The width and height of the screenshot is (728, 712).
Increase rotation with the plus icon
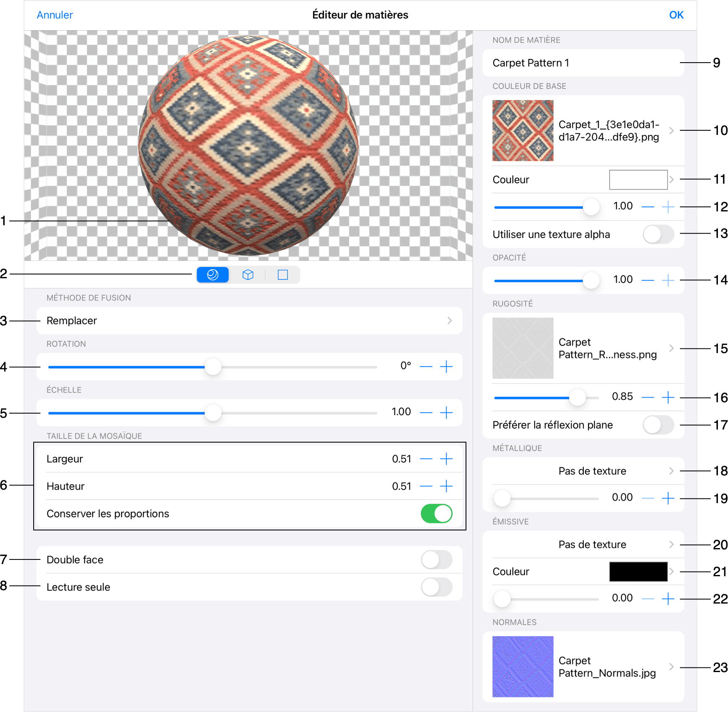coord(446,367)
